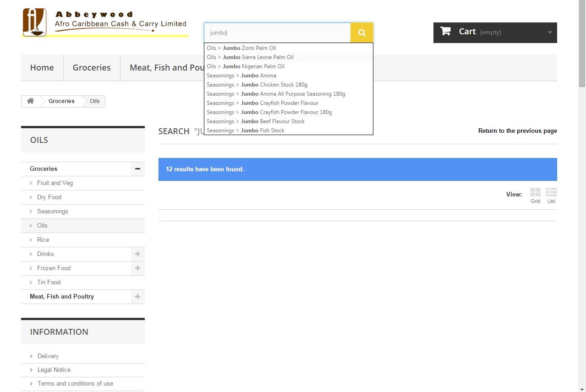Open the Abbeywood logo homepage link
Viewport: 586px width, 392px height.
tap(105, 22)
